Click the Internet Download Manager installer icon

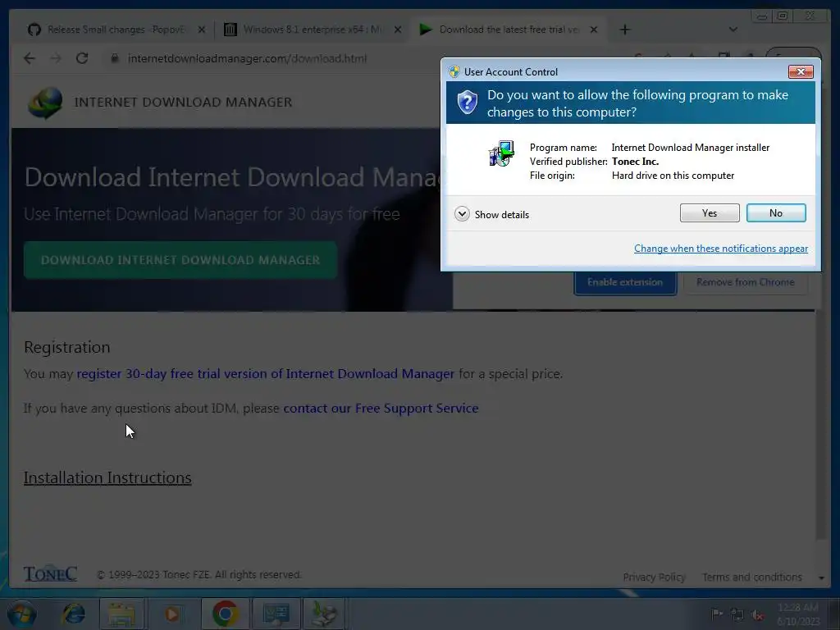(x=501, y=153)
